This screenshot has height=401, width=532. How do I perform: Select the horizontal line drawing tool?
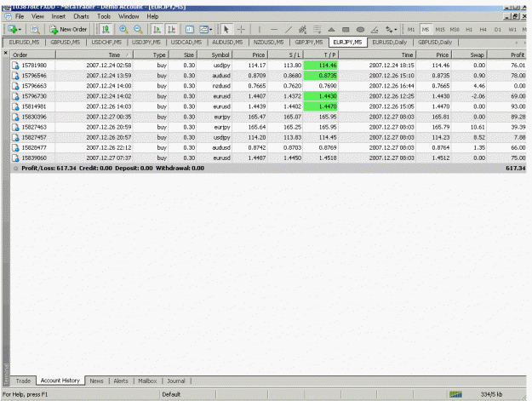coord(274,30)
